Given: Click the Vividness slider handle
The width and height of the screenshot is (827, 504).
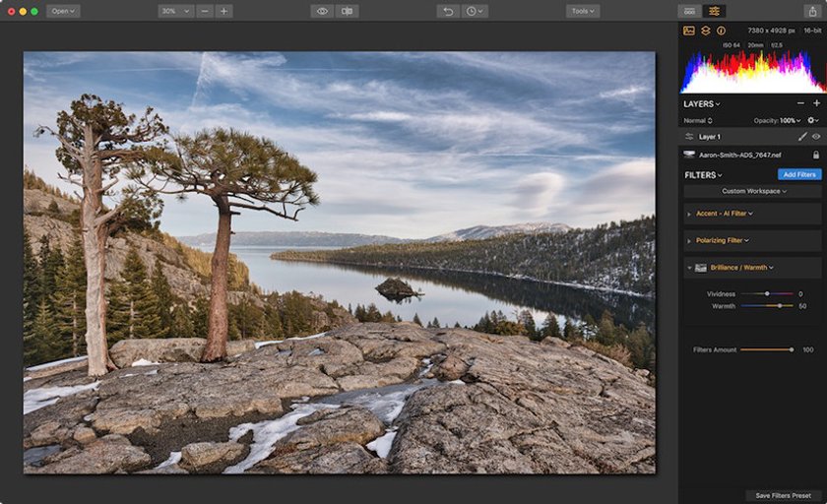Looking at the screenshot, I should pyautogui.click(x=767, y=293).
